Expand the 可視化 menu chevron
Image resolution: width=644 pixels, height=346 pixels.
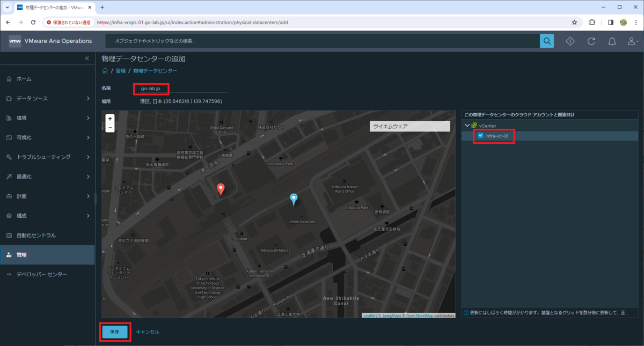tap(88, 137)
